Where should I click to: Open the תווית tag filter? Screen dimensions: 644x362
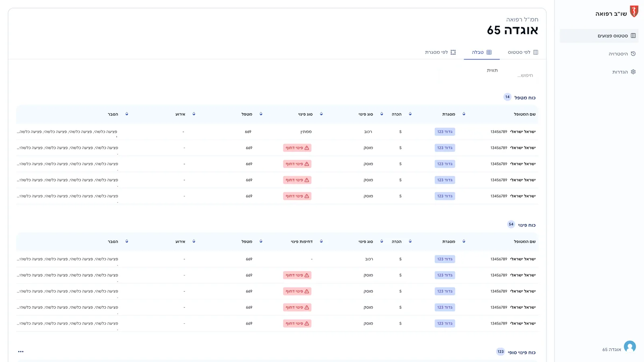click(492, 70)
